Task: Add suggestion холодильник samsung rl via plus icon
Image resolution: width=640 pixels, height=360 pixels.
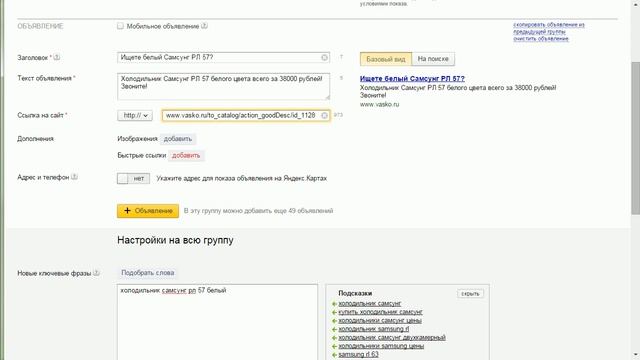Action: [334, 329]
